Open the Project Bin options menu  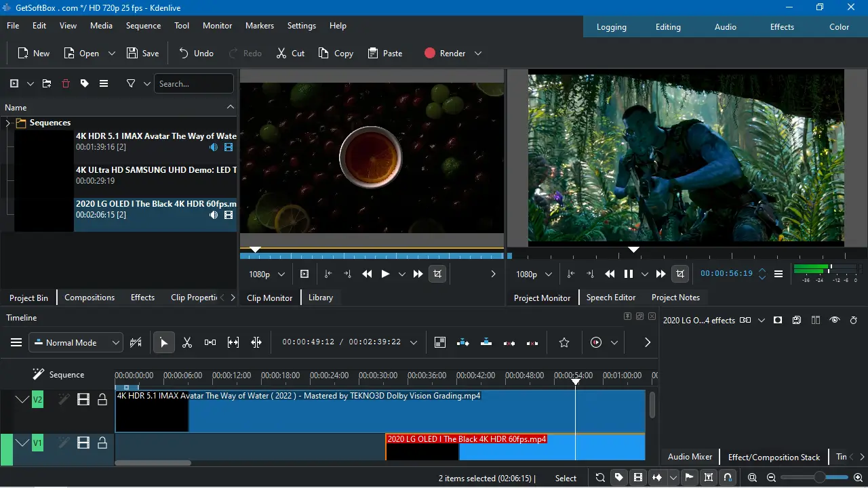click(x=104, y=83)
